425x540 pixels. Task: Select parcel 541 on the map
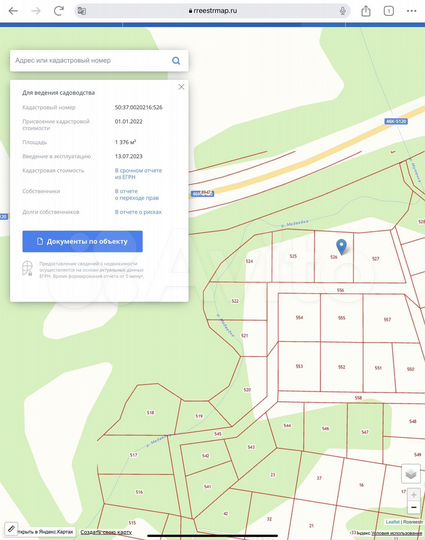point(207,487)
